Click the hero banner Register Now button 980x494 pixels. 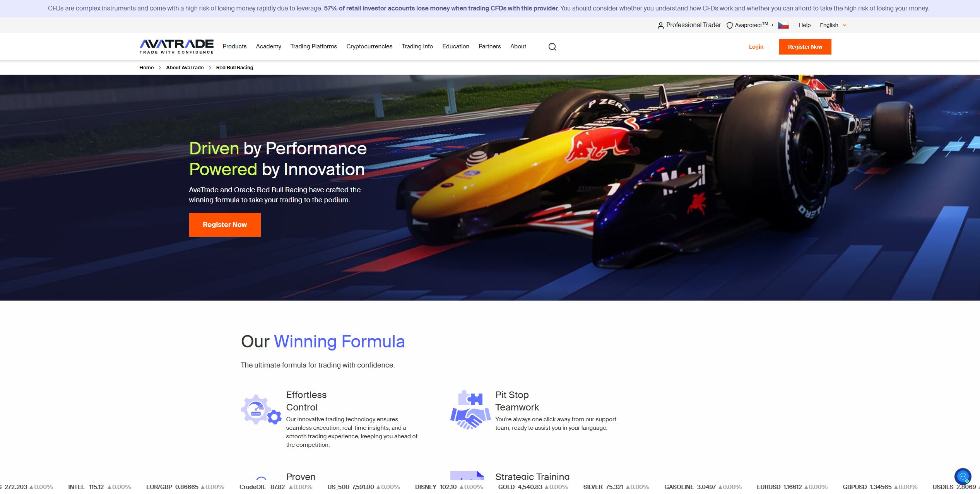click(x=225, y=225)
